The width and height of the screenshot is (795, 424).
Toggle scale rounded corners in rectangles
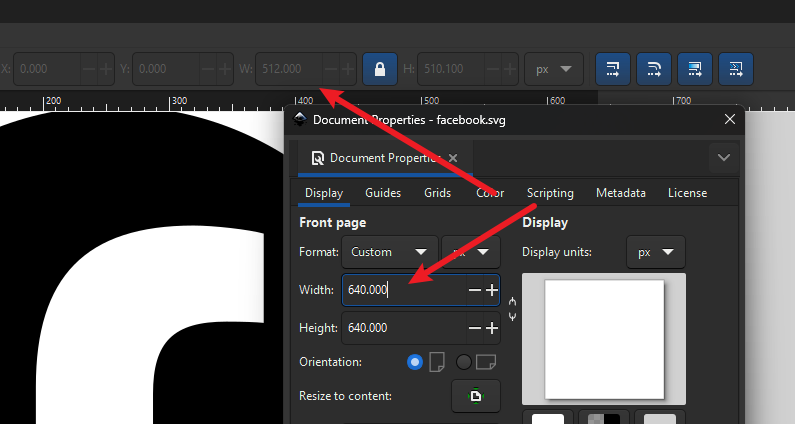(654, 68)
